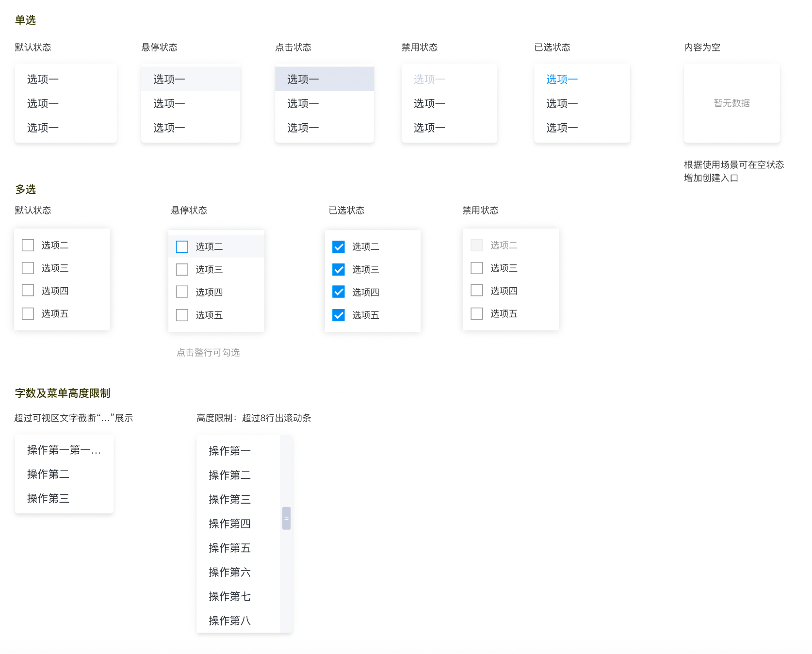The height and width of the screenshot is (654, 812).
Task: Click the 点击状态 label
Action: click(293, 47)
